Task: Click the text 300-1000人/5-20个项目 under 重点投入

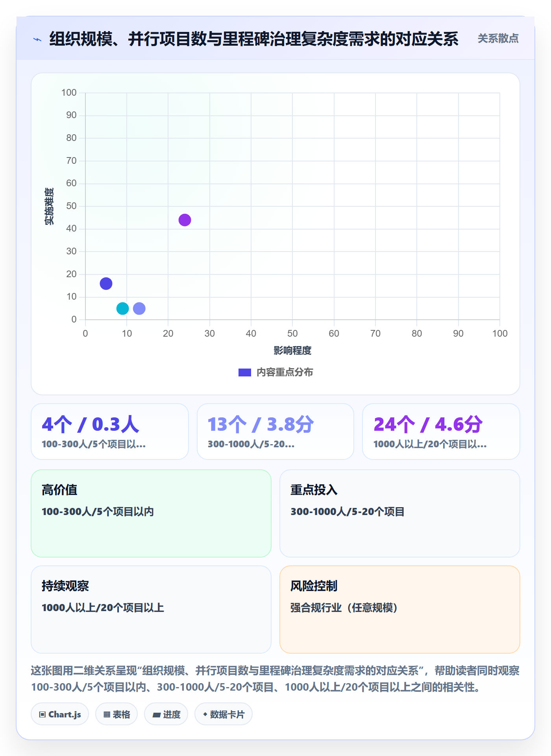Action: 348,512
